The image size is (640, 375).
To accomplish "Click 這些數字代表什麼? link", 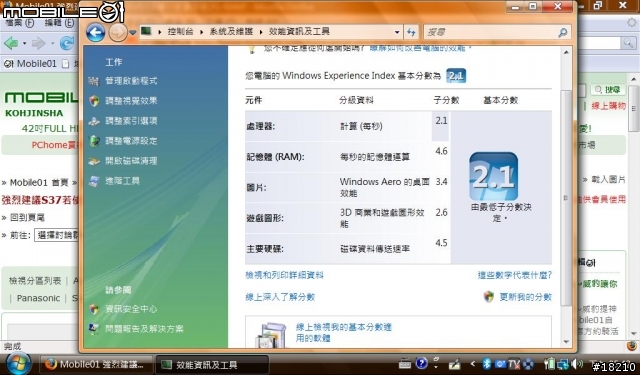I will [515, 275].
